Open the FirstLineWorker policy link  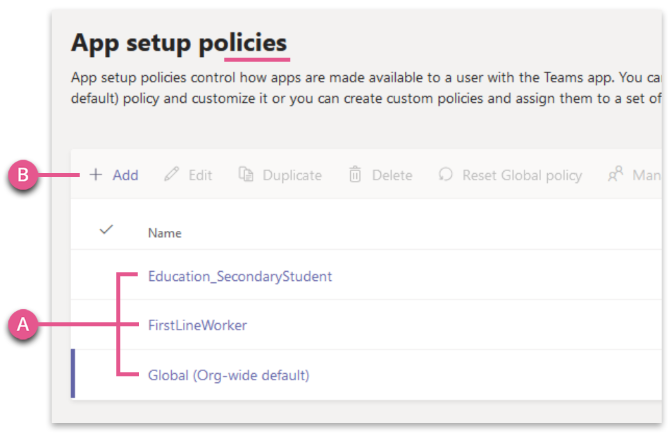point(197,325)
